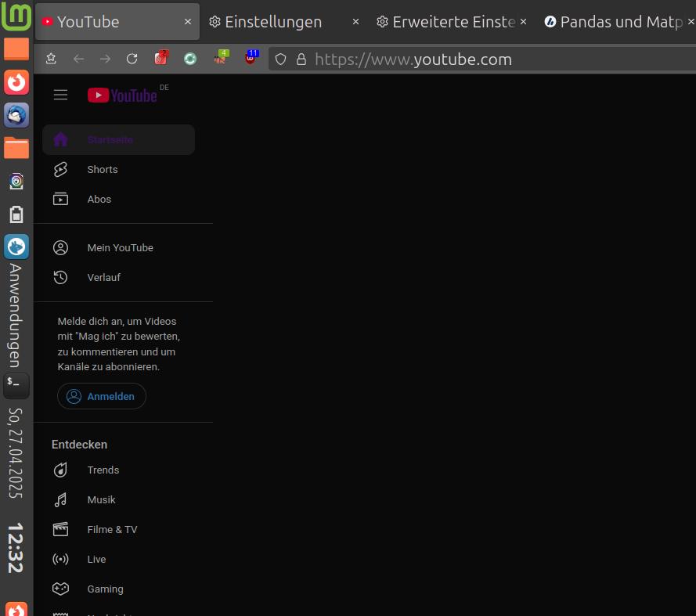Click the clipboard icon in the panel

pos(16,214)
